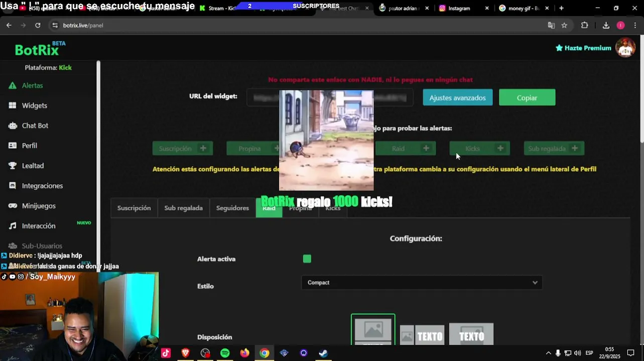Go back in the browser

pyautogui.click(x=9, y=25)
